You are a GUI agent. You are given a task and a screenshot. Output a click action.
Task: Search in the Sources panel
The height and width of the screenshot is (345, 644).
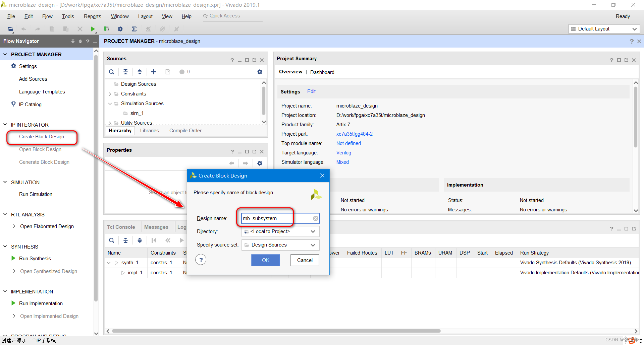tap(112, 72)
